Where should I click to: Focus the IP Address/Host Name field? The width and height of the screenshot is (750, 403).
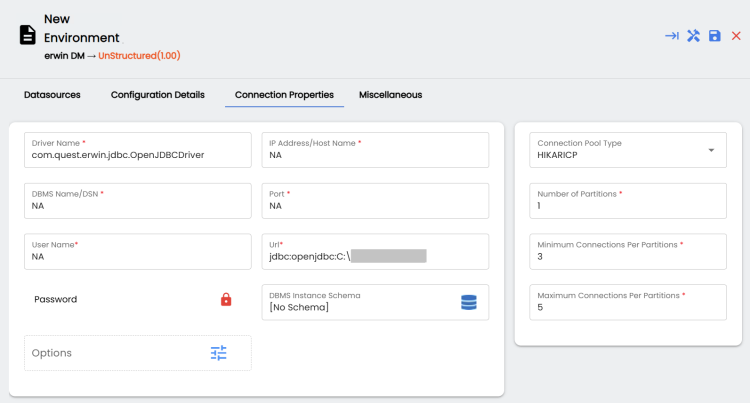point(375,156)
